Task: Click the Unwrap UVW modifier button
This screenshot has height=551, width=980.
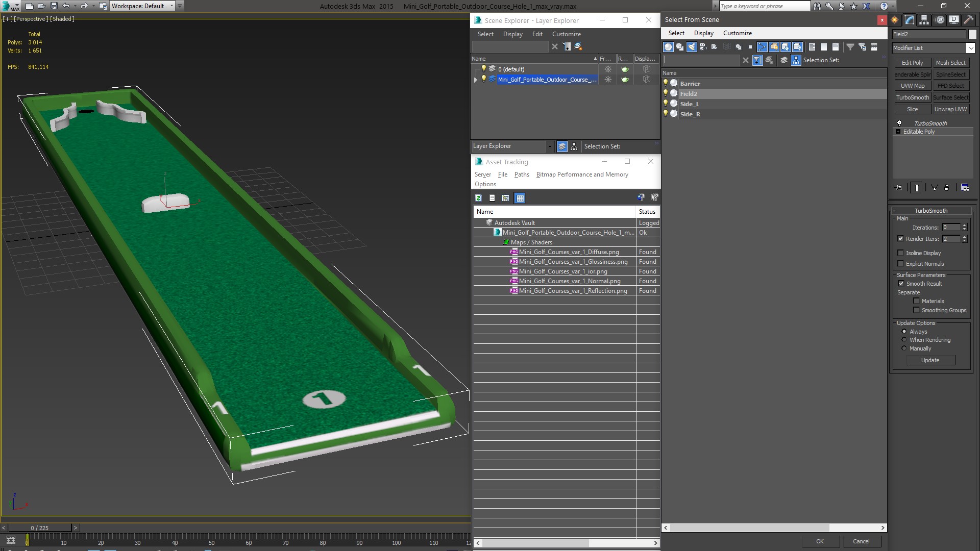Action: [x=950, y=109]
